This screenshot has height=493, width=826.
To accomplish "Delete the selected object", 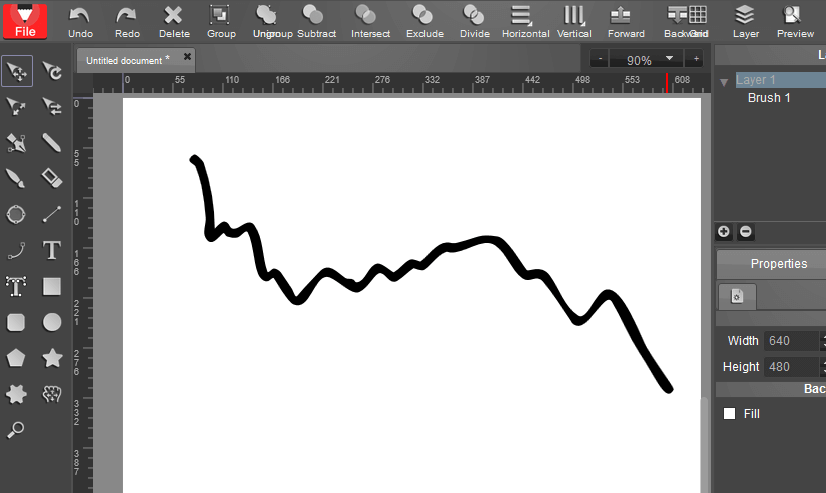I will [x=174, y=22].
